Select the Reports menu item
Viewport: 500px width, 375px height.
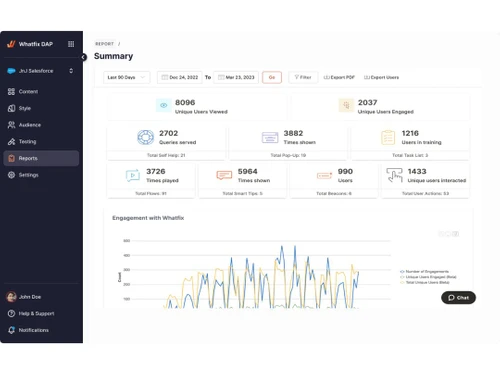coord(41,158)
